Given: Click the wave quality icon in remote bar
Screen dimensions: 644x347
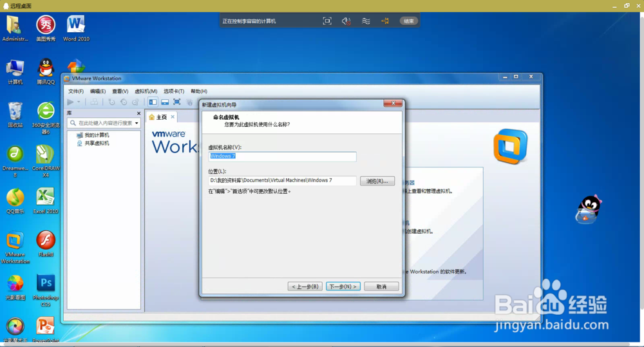Looking at the screenshot, I should [x=366, y=21].
